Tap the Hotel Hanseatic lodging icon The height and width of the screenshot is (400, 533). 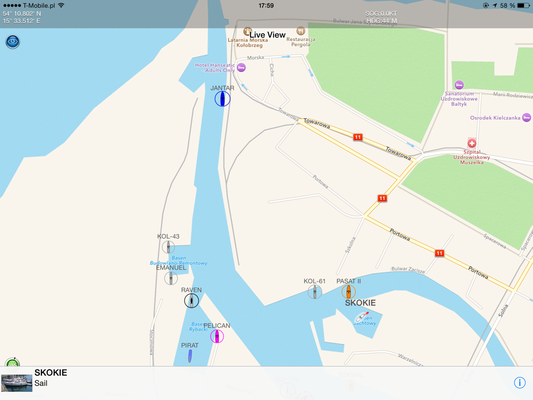pyautogui.click(x=241, y=67)
